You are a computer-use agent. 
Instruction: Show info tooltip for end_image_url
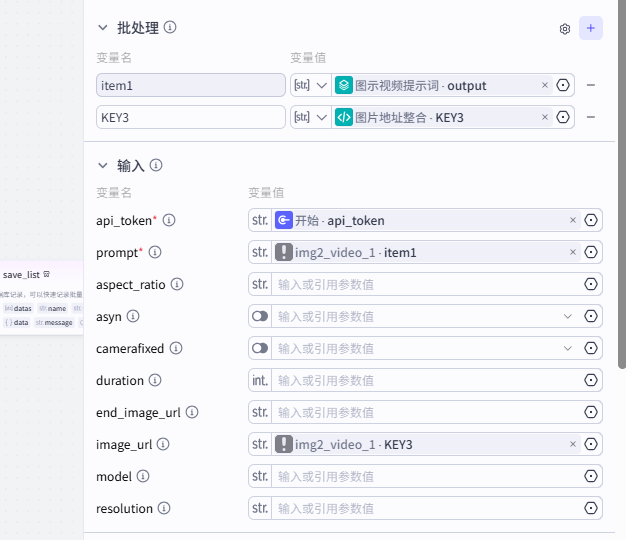point(192,412)
